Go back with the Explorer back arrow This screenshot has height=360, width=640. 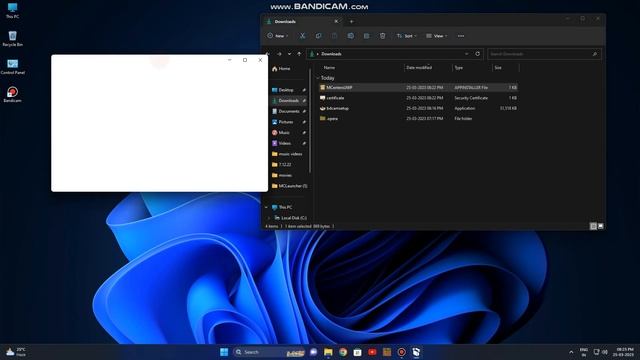click(x=268, y=54)
